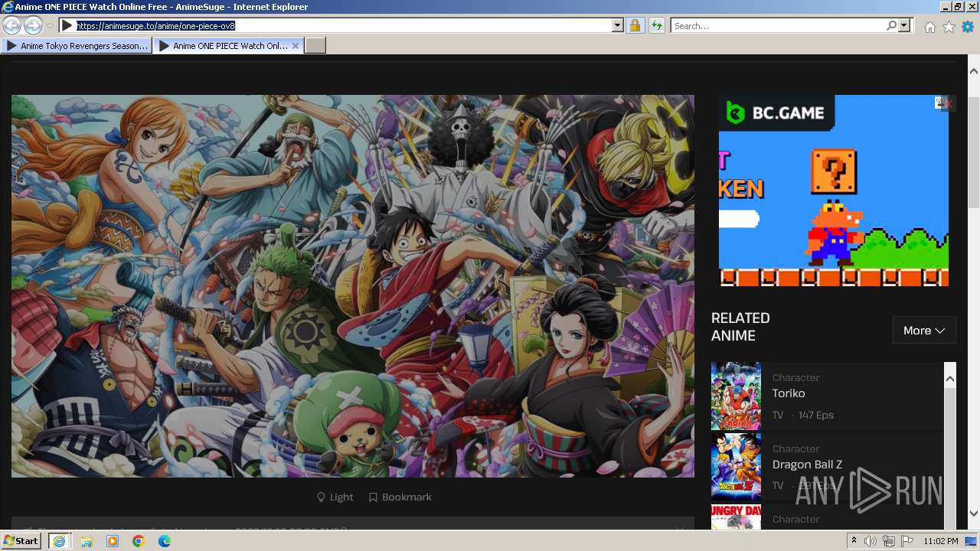980x551 pixels.
Task: Click the 'RELATED ANIME' heading
Action: coord(740,327)
